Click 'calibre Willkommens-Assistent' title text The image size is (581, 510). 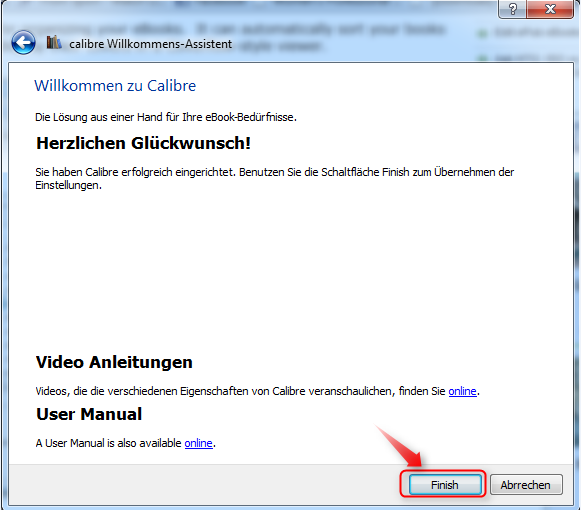point(150,44)
